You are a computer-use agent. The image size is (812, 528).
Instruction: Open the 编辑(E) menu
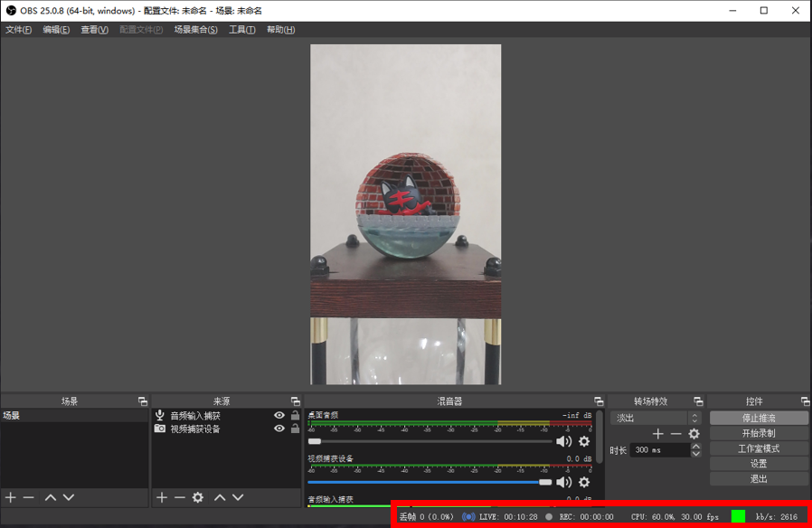point(56,30)
